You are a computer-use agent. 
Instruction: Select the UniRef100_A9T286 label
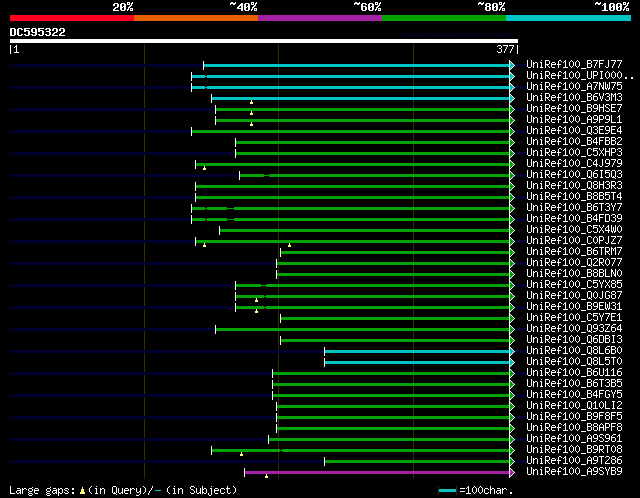click(x=574, y=461)
